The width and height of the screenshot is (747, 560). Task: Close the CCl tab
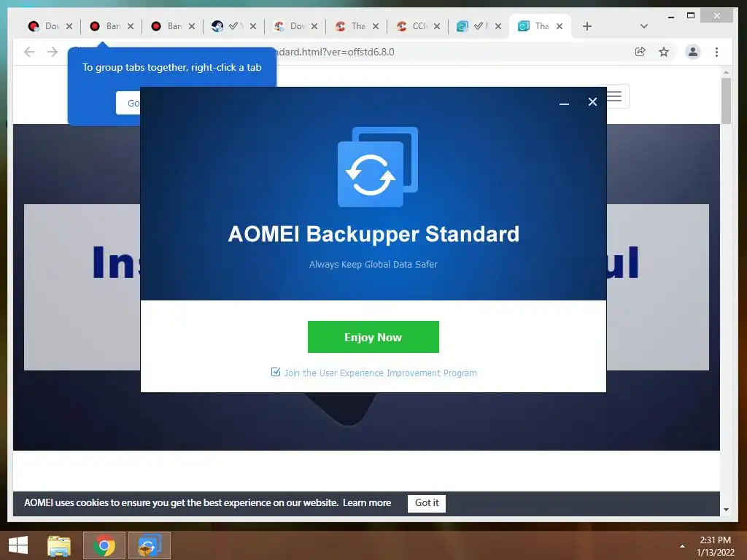[x=437, y=26]
